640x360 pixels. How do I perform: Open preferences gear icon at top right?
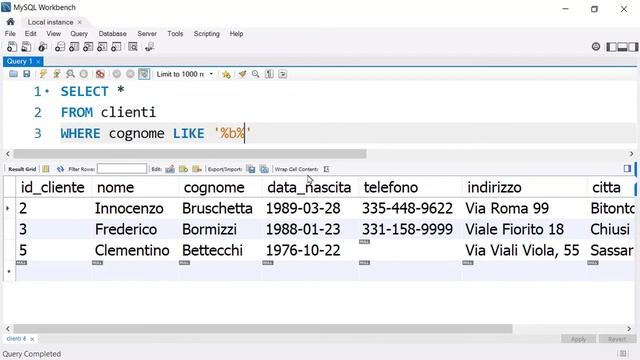(x=596, y=47)
